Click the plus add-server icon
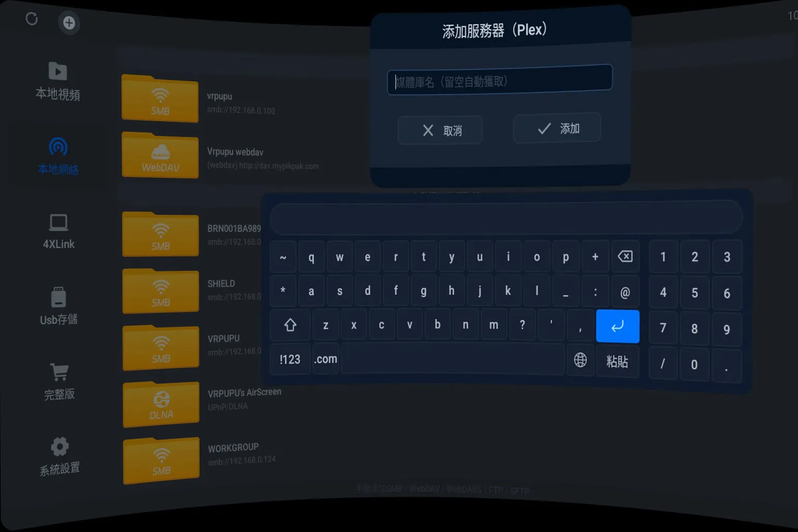The height and width of the screenshot is (532, 798). coord(69,22)
